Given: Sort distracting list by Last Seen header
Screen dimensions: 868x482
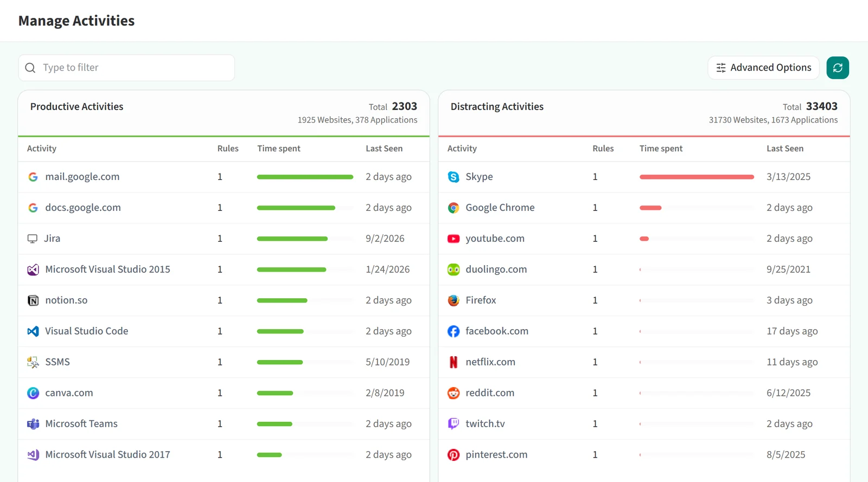Looking at the screenshot, I should tap(785, 149).
